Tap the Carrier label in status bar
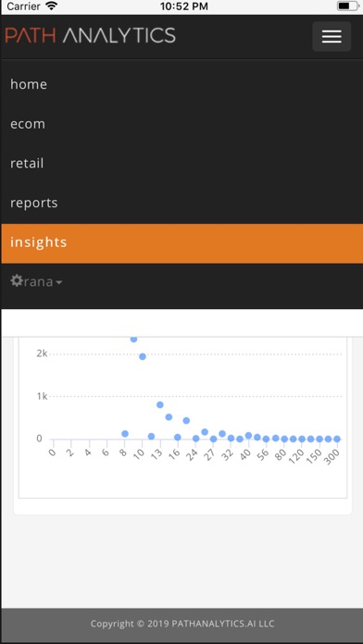The image size is (363, 644). 23,6
